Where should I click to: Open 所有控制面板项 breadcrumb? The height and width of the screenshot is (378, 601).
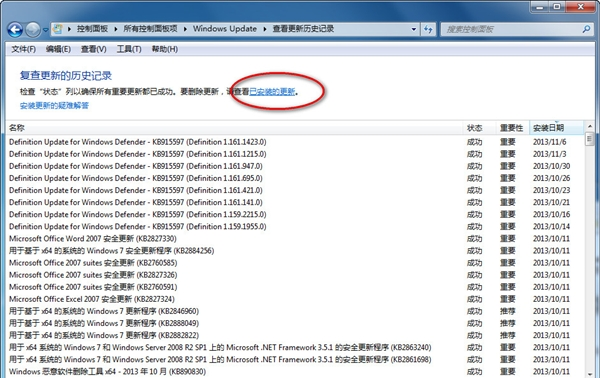pyautogui.click(x=150, y=29)
